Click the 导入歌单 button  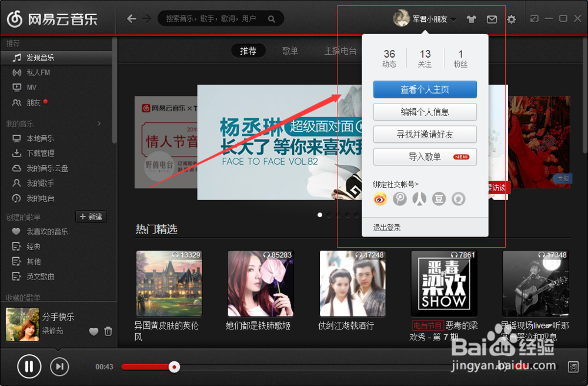click(x=425, y=157)
